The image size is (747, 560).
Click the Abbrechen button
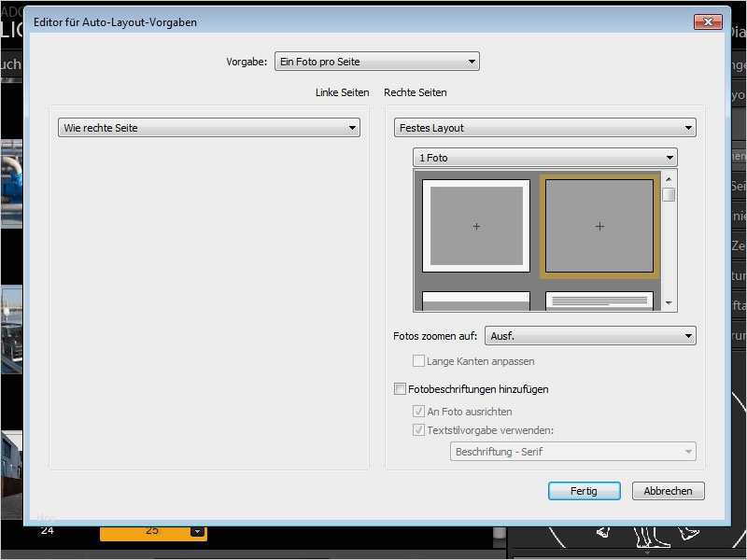[x=668, y=491]
